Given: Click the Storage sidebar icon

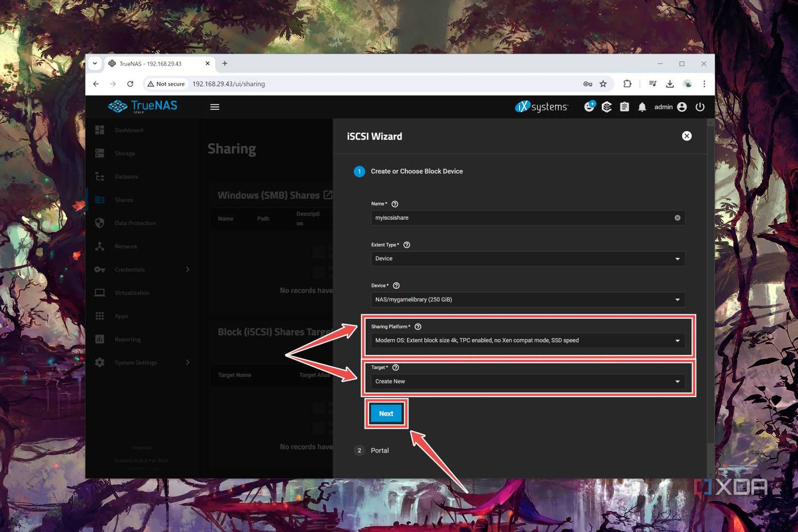Looking at the screenshot, I should (x=100, y=153).
